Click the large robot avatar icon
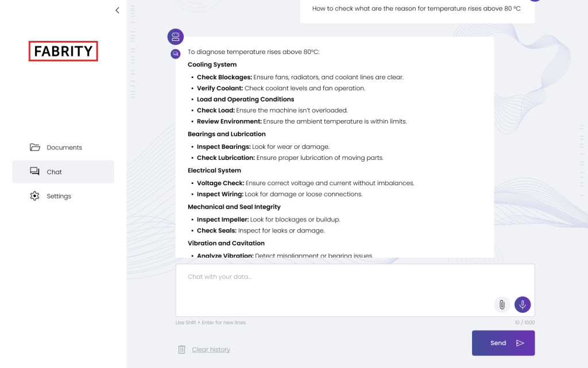Screen dimensions: 588x368 [x=175, y=36]
